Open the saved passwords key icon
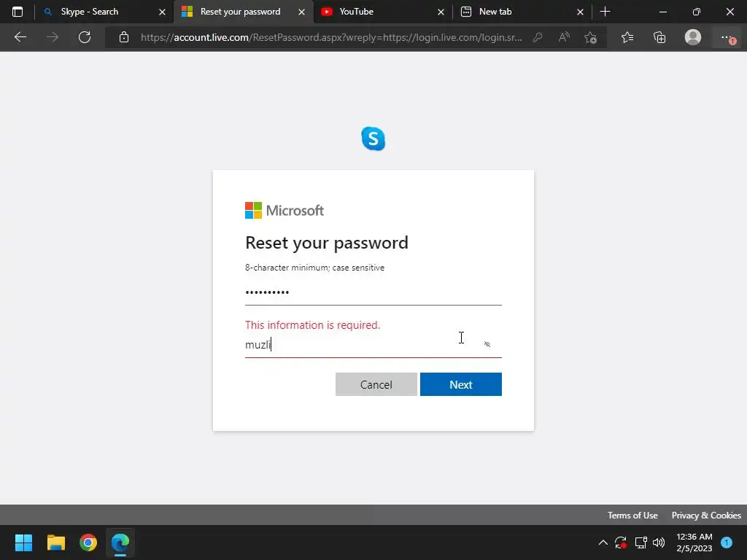Image resolution: width=747 pixels, height=560 pixels. tap(538, 37)
